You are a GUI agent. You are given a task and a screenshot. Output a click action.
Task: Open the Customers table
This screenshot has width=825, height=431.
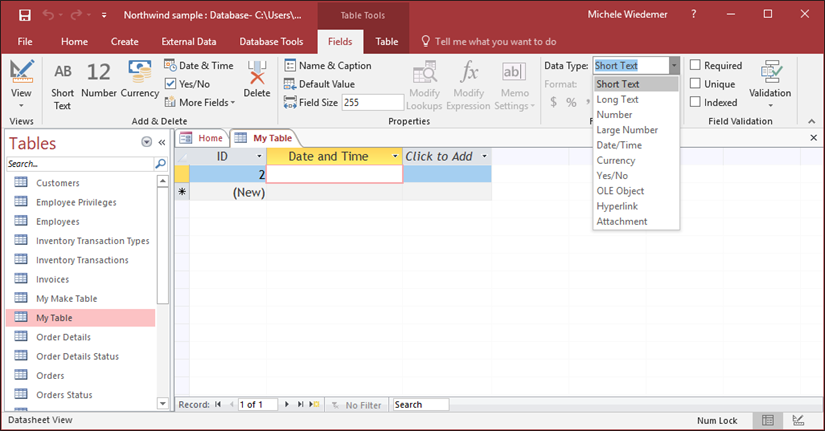pos(57,183)
